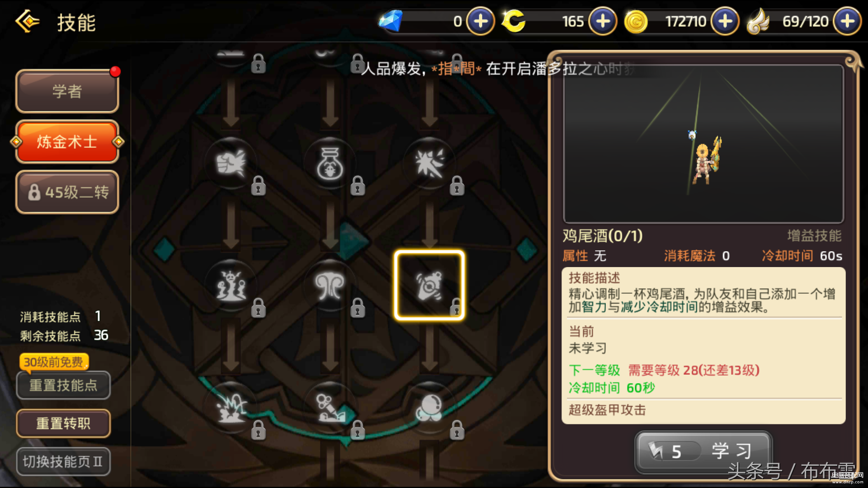Select the fist punch skill icon

[x=231, y=163]
